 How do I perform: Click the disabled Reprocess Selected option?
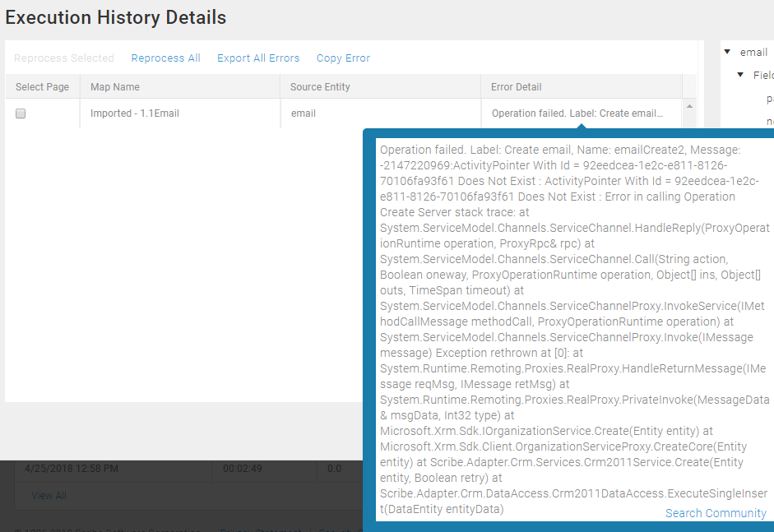pyautogui.click(x=64, y=58)
